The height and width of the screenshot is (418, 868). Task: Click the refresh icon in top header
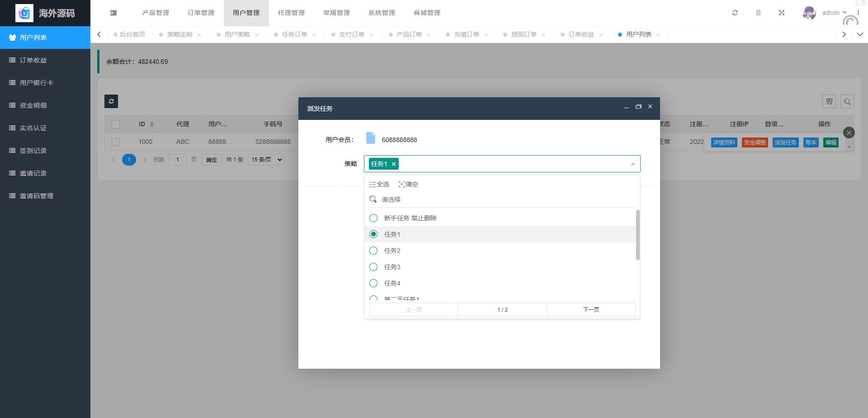735,13
